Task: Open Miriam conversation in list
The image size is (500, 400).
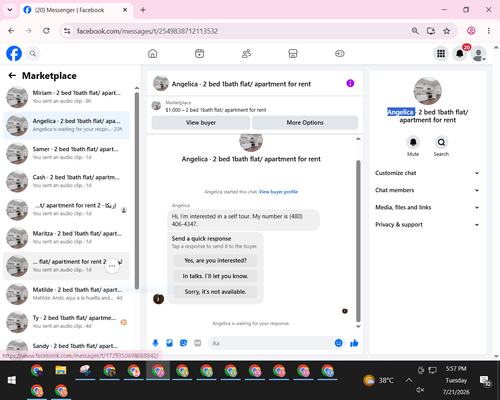Action: [x=67, y=97]
